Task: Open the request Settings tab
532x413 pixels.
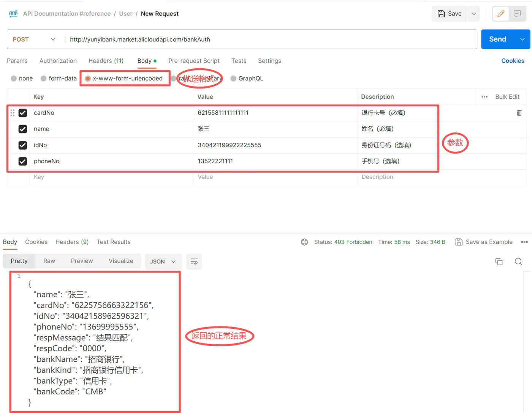Action: [x=269, y=61]
